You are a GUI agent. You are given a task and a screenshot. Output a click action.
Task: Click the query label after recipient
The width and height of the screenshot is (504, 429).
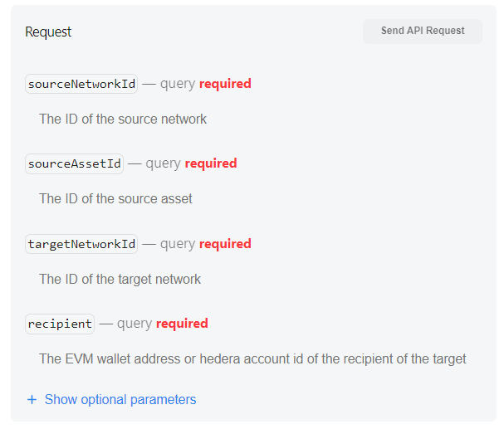pos(135,324)
